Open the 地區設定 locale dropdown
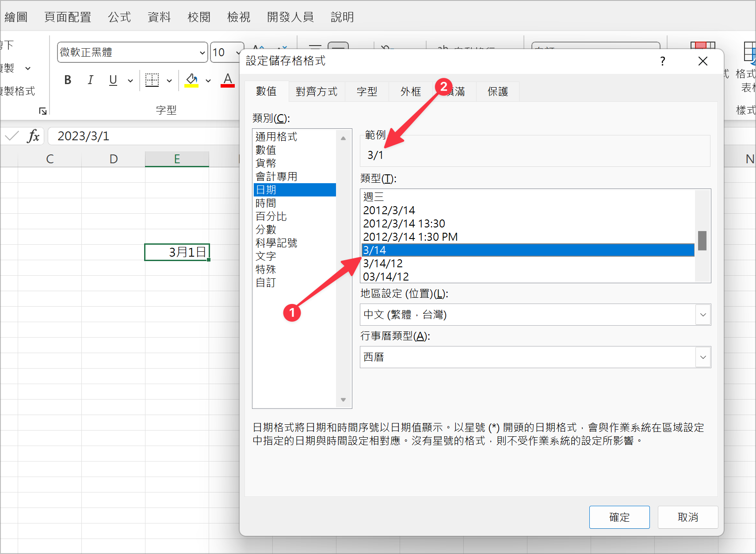This screenshot has width=756, height=554. tap(703, 315)
